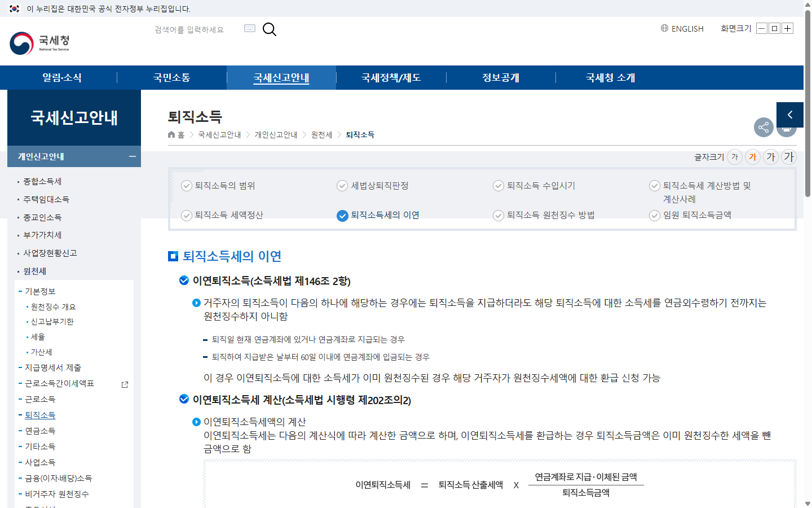This screenshot has height=508, width=812.
Task: Reset screen size with the square icon
Action: click(775, 28)
